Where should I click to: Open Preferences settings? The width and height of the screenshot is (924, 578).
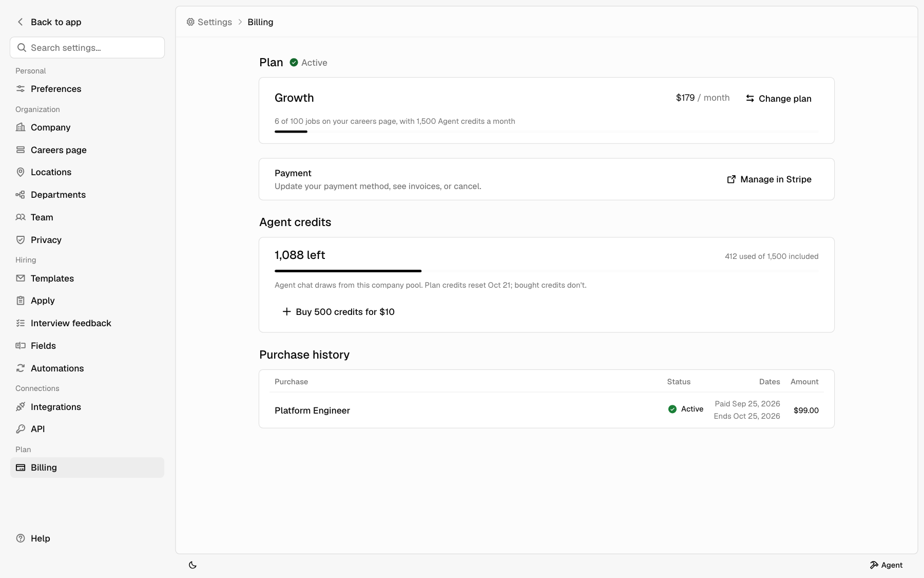[87, 89]
